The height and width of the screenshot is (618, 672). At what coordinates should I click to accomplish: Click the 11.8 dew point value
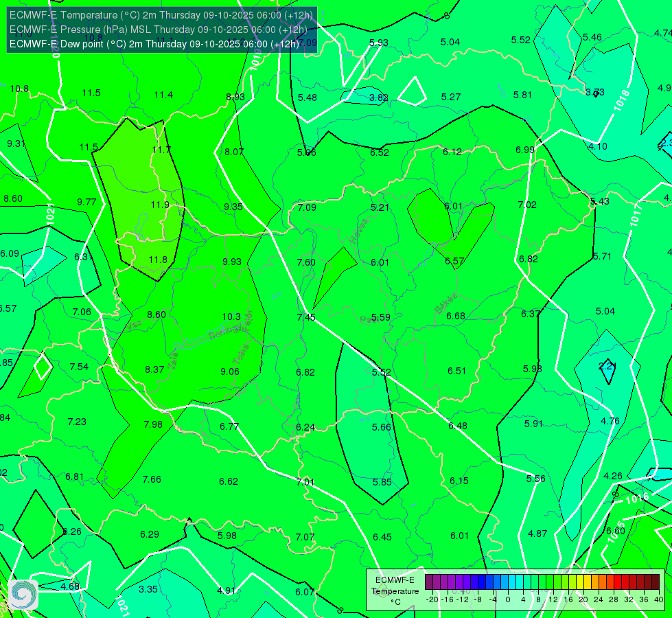click(158, 260)
